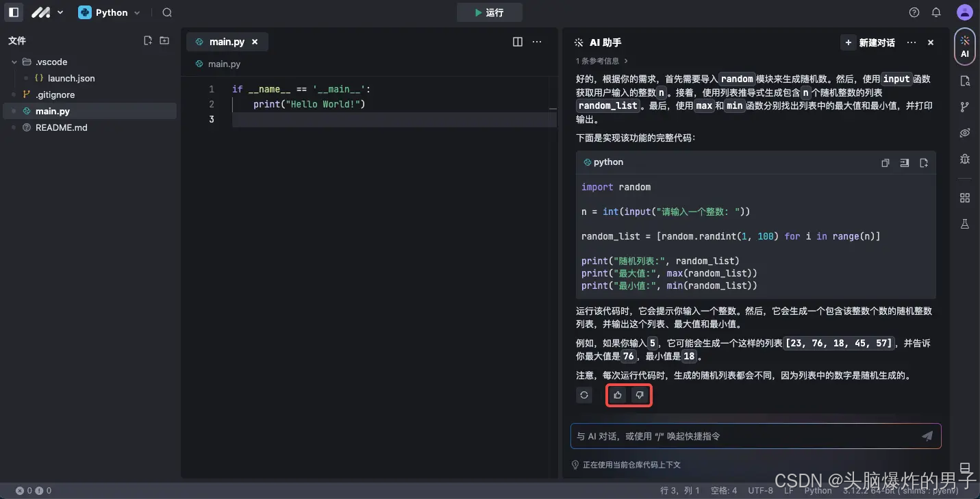Open the search icon in the top bar
This screenshot has width=980, height=499.
click(166, 12)
